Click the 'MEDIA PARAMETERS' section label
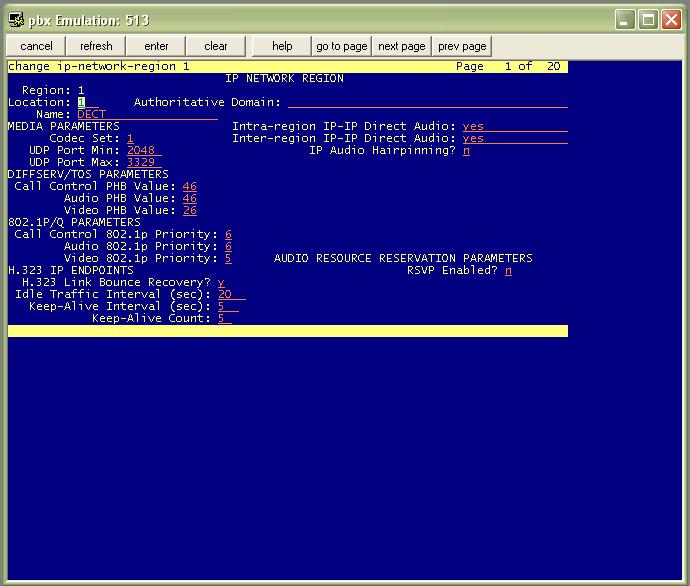 click(x=64, y=126)
